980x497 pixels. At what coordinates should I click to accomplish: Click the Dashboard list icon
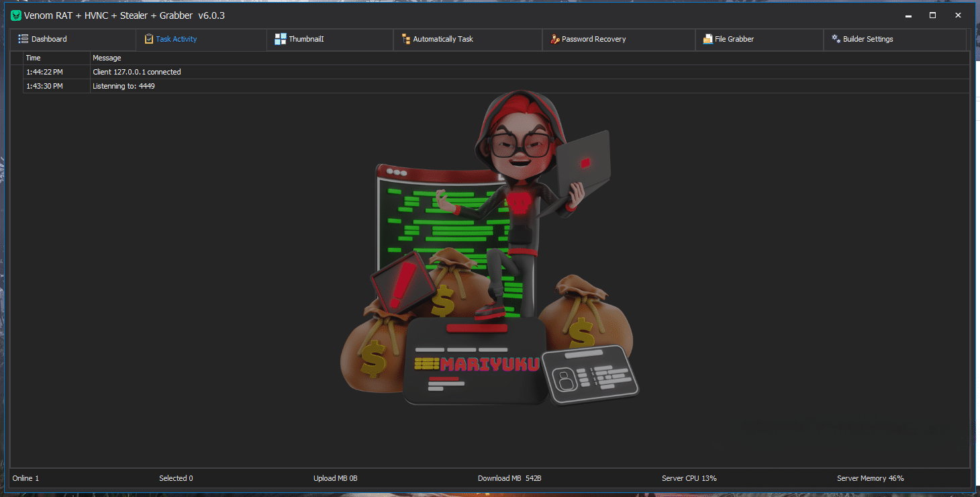pos(23,39)
